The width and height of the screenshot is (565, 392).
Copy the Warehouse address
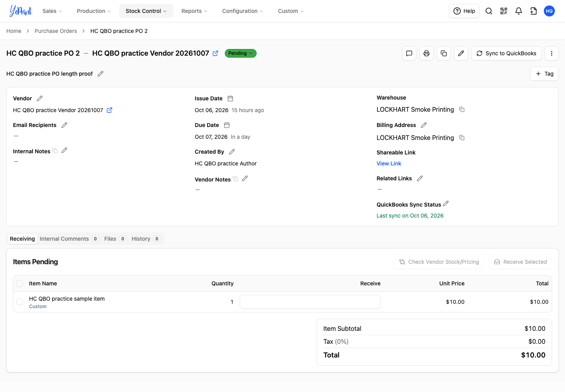click(x=462, y=109)
